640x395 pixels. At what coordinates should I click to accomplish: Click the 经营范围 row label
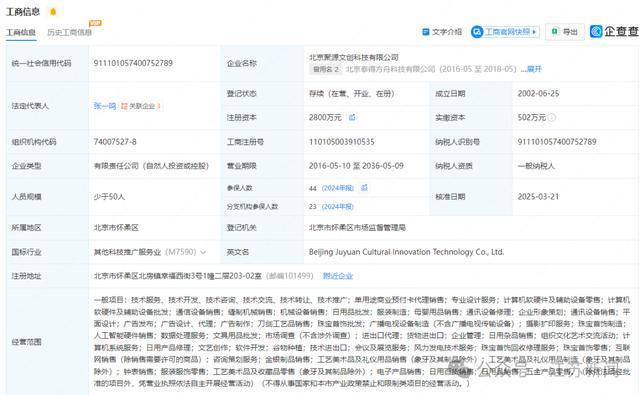pyautogui.click(x=27, y=342)
